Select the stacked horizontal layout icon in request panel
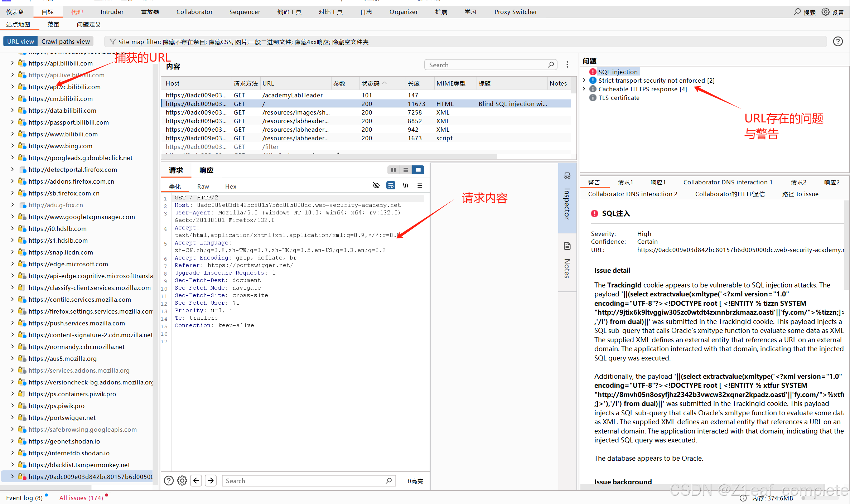Screen dimensions: 850x504 (x=406, y=170)
